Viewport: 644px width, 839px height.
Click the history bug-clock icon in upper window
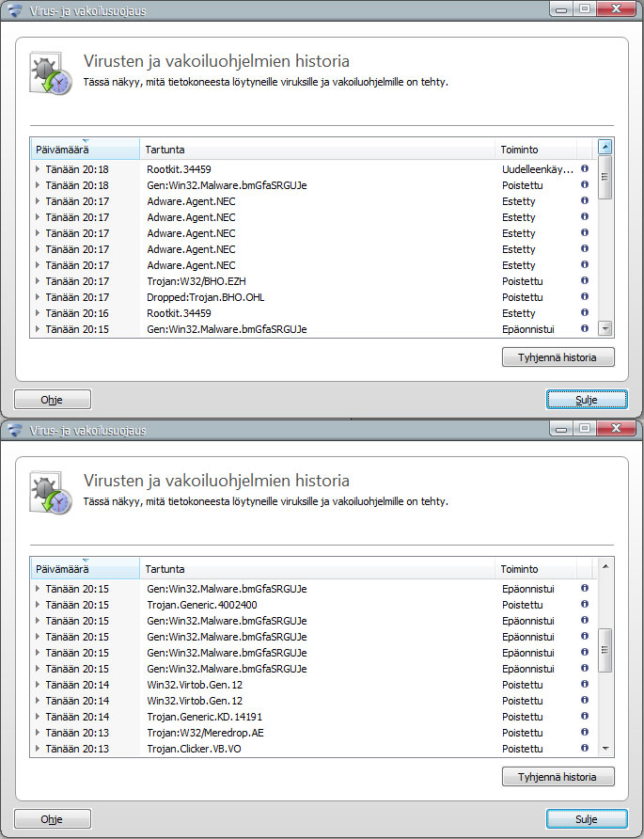point(52,74)
